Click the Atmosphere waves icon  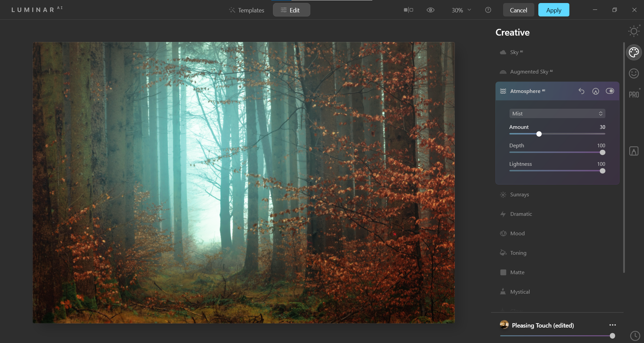point(503,91)
